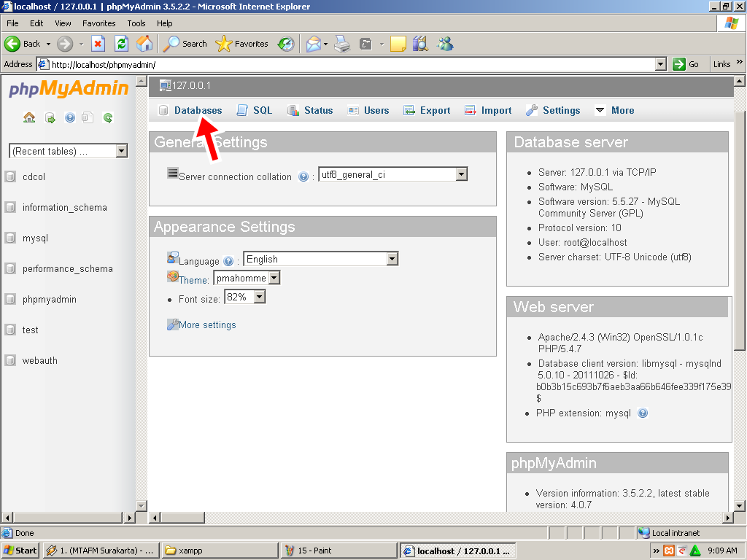
Task: Click the PHP extension help icon
Action: click(x=643, y=413)
